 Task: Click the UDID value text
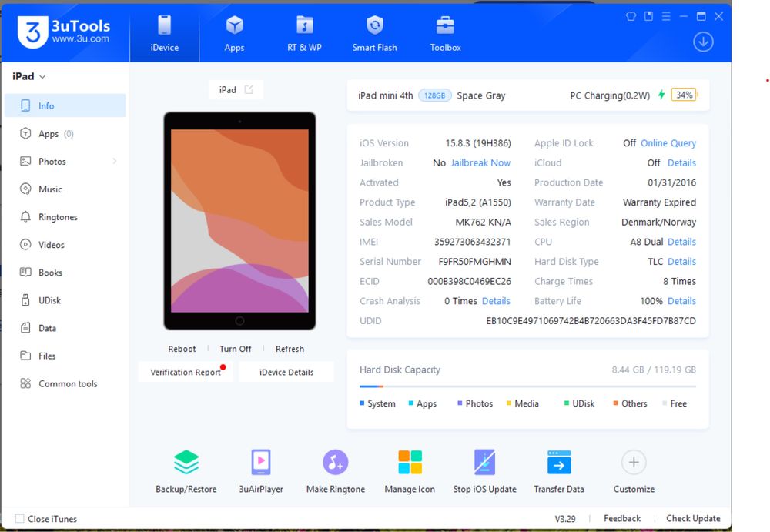591,321
